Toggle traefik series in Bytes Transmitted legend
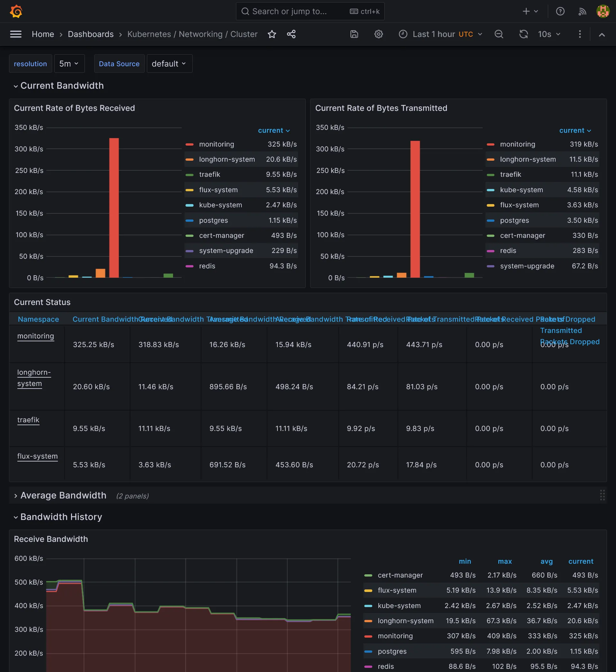The image size is (616, 672). pos(510,174)
